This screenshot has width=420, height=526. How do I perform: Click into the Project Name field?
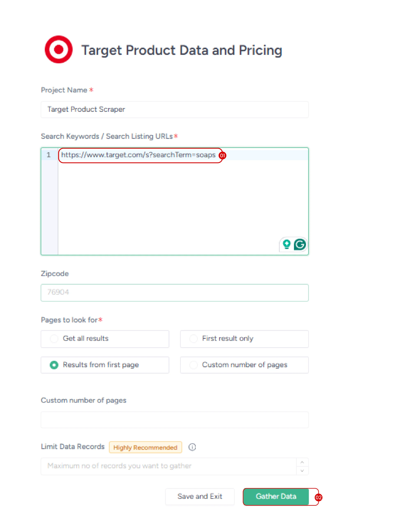(174, 110)
